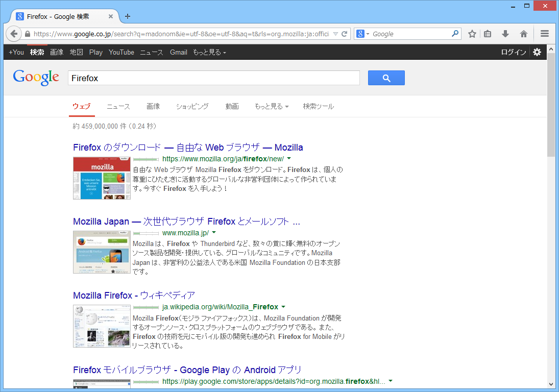Open the Google settings gear icon
The height and width of the screenshot is (392, 559).
click(537, 52)
